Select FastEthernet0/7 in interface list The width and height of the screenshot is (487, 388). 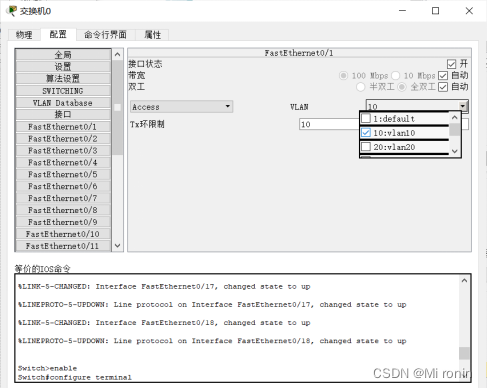click(63, 198)
